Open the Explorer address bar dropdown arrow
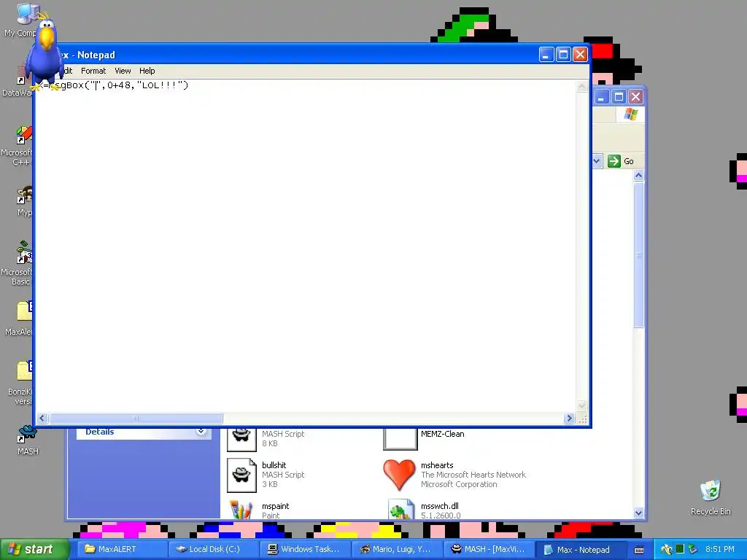Image resolution: width=747 pixels, height=560 pixels. pyautogui.click(x=597, y=161)
